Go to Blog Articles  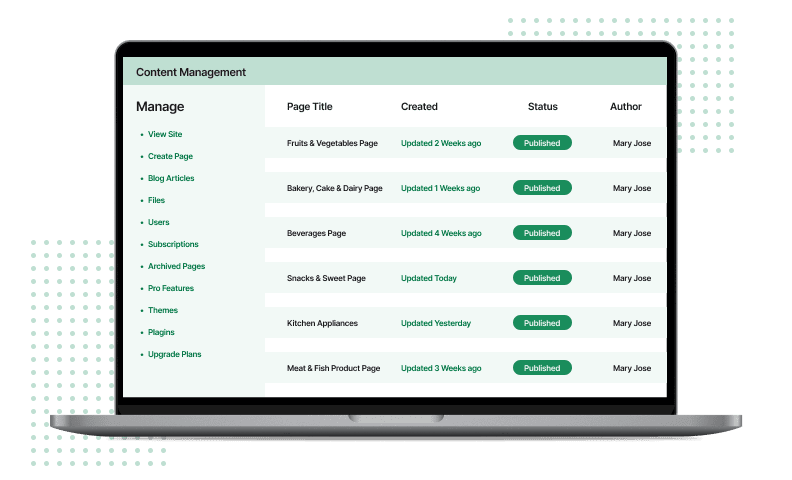click(x=171, y=178)
